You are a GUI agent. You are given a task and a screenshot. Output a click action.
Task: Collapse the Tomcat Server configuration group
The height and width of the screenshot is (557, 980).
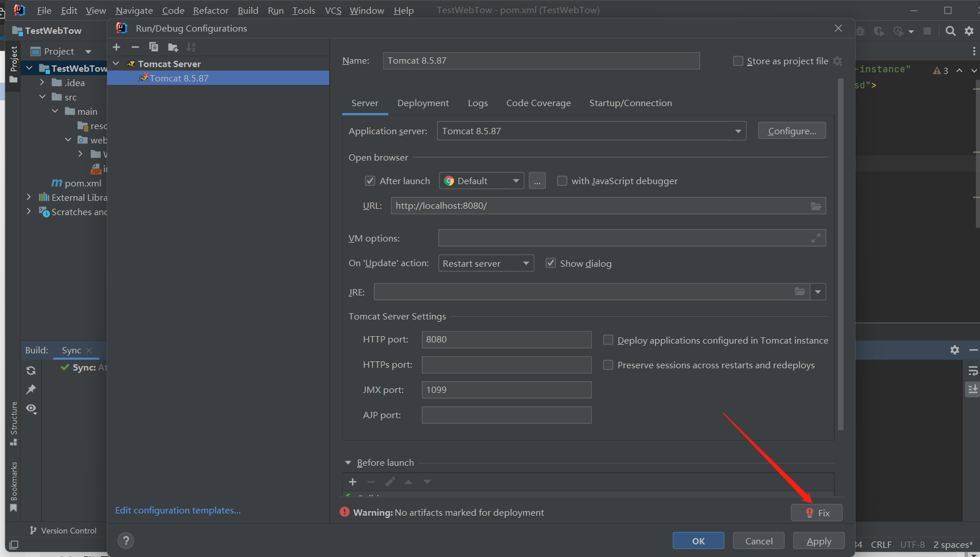116,64
